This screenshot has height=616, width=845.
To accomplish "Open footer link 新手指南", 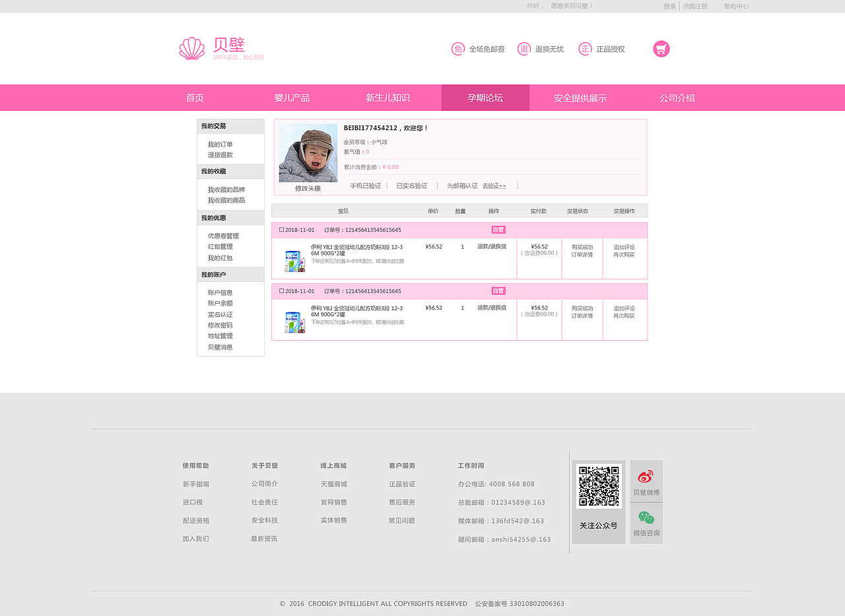I will pyautogui.click(x=196, y=484).
